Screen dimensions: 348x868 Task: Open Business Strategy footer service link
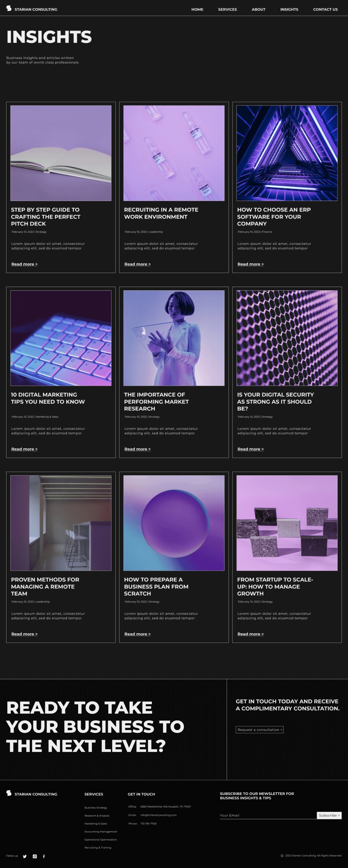(x=96, y=807)
